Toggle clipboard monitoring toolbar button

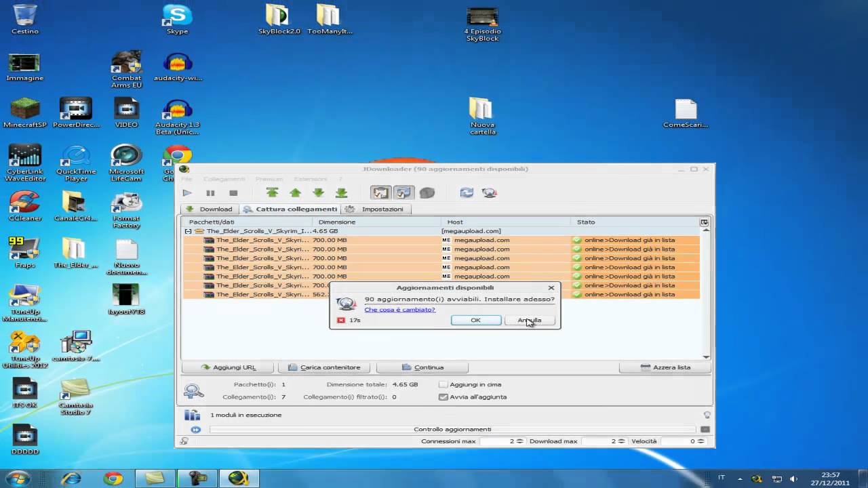(x=380, y=192)
